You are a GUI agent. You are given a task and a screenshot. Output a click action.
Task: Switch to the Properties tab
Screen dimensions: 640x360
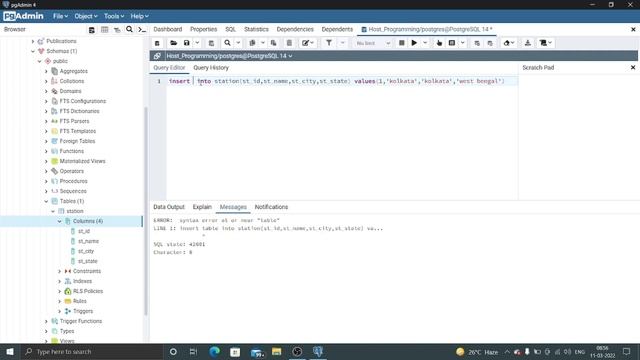click(x=203, y=29)
